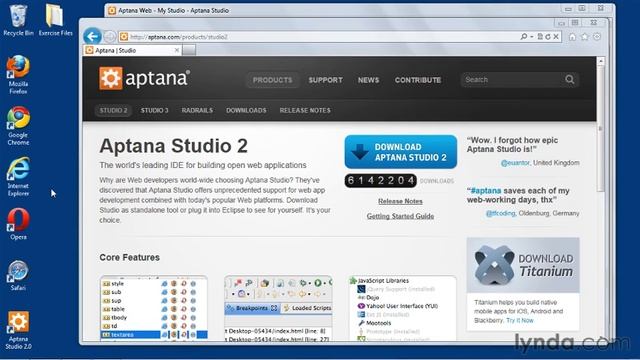This screenshot has width=640, height=360.
Task: Launch Google Chrome from desktop
Action: [18, 126]
